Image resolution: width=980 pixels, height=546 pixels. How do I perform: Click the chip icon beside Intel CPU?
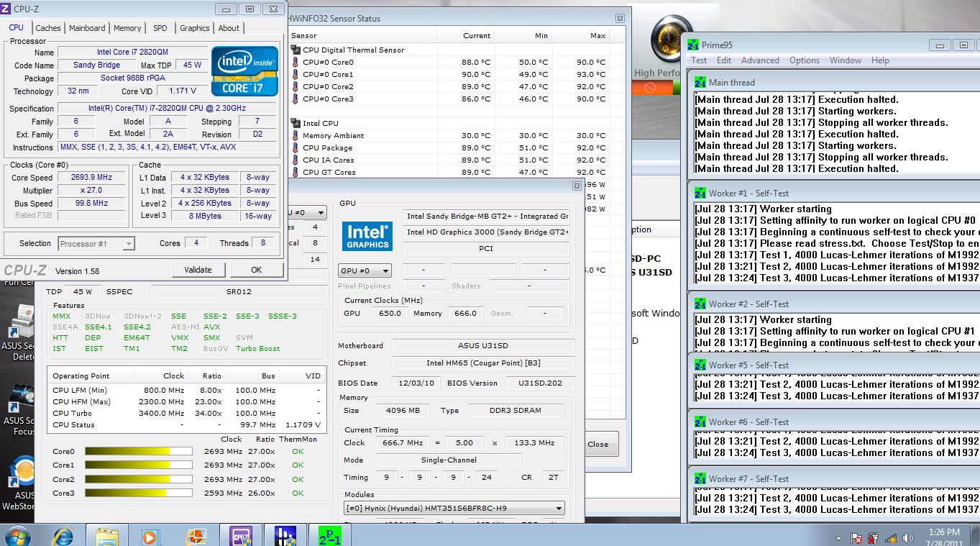pyautogui.click(x=296, y=123)
